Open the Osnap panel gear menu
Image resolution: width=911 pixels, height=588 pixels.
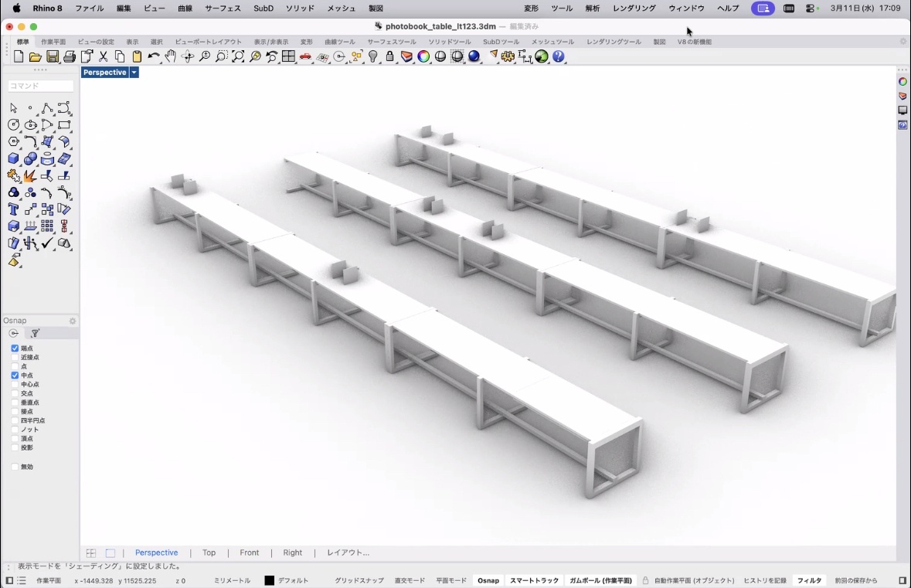73,321
